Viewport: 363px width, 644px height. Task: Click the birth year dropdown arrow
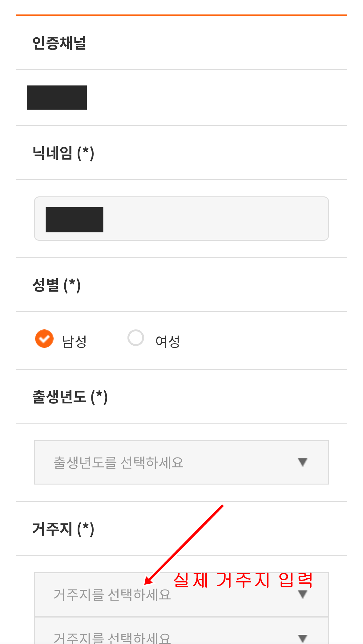(302, 462)
